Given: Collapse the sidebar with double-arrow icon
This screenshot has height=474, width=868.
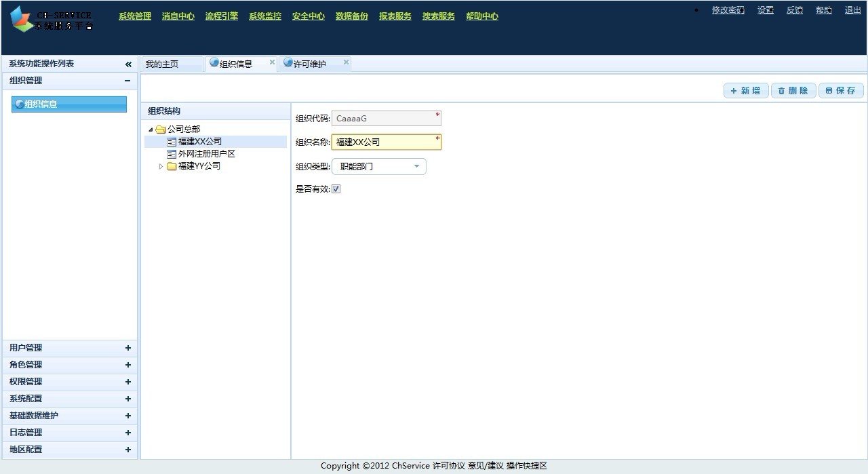Looking at the screenshot, I should (x=128, y=64).
